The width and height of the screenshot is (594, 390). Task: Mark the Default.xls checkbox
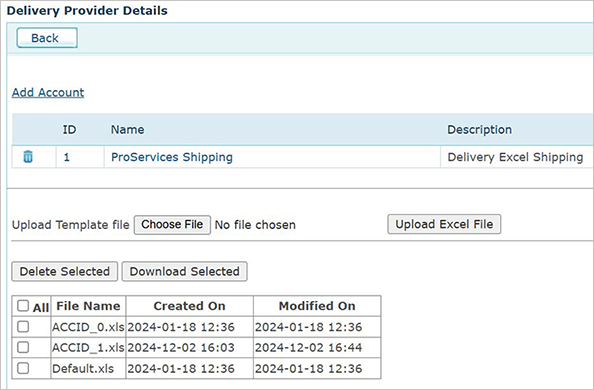(x=23, y=368)
